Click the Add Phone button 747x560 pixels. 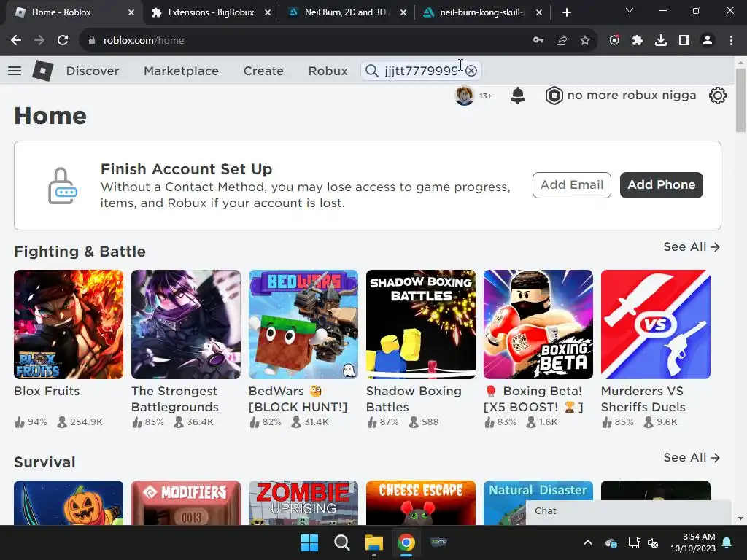(661, 184)
